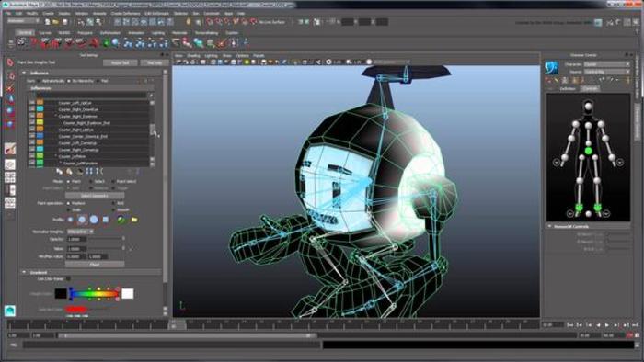Click the HumanIK character icon
This screenshot has width=644, height=362.
pyautogui.click(x=552, y=68)
